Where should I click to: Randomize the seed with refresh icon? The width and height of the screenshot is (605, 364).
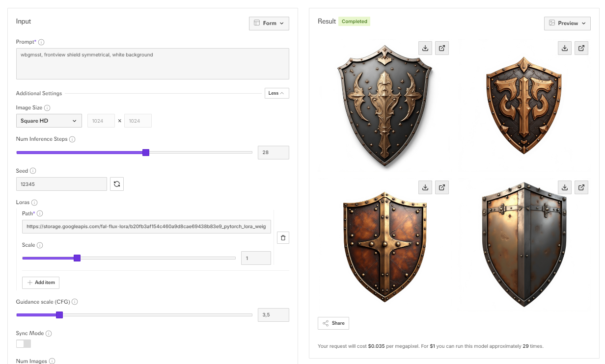(117, 184)
